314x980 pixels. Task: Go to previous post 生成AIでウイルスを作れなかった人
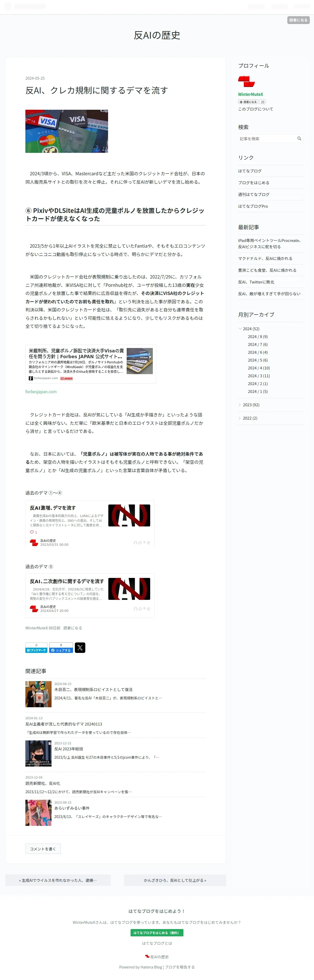click(x=58, y=880)
